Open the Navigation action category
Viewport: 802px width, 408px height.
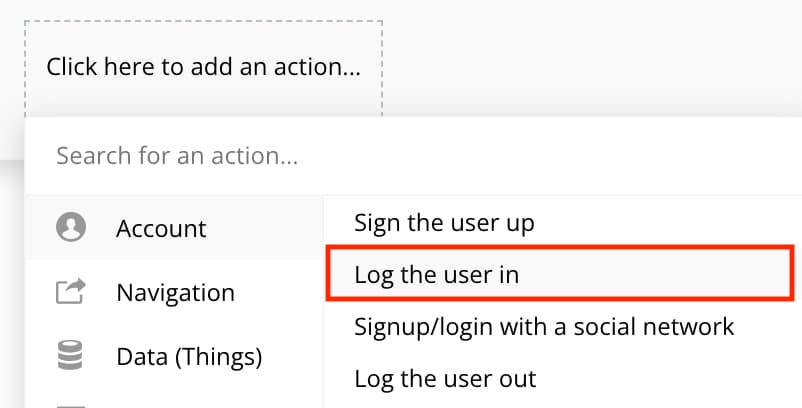tap(175, 292)
